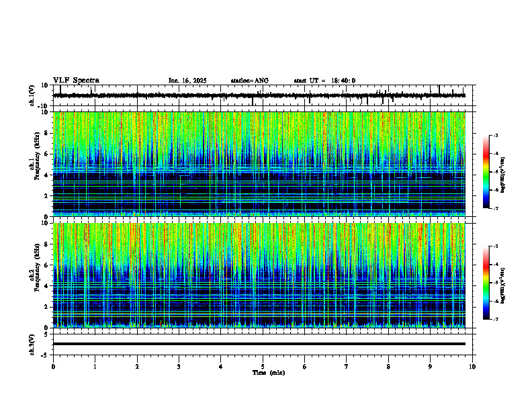Image resolution: width=532 pixels, height=411 pixels.
Task: Click time axis tick label "6"
Action: tap(305, 367)
